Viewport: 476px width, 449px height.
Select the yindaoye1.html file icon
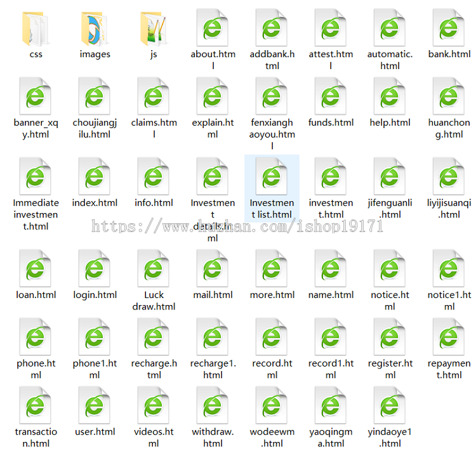[x=390, y=405]
